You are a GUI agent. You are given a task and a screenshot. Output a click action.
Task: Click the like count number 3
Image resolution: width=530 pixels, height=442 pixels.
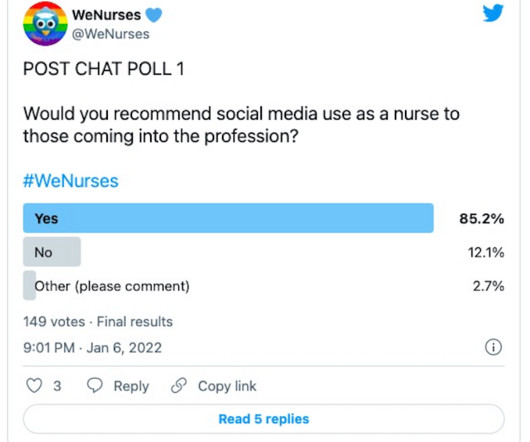pos(57,386)
